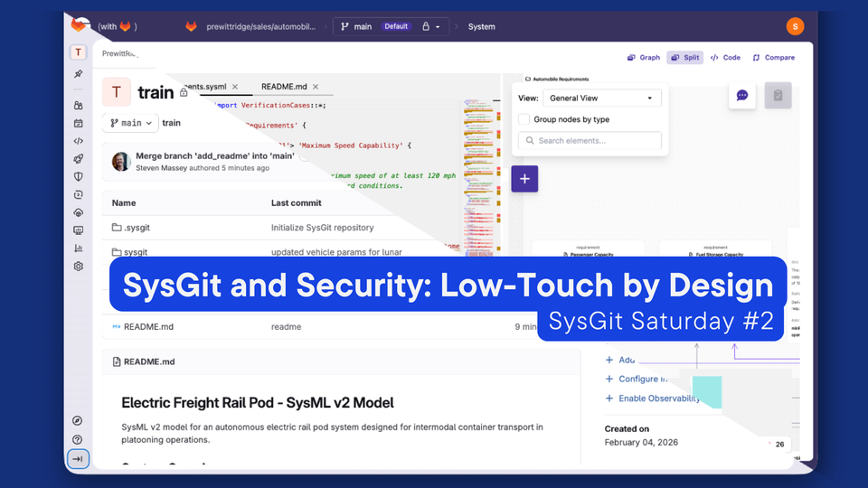Open the sysgit folder row
The image size is (868, 488).
pyautogui.click(x=136, y=252)
